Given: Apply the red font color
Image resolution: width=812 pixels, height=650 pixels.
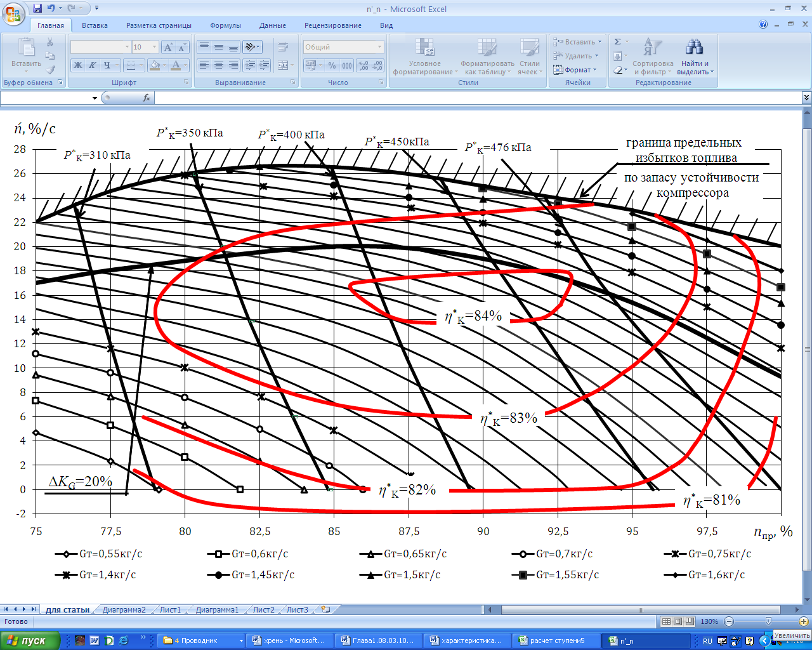Looking at the screenshot, I should tap(176, 65).
